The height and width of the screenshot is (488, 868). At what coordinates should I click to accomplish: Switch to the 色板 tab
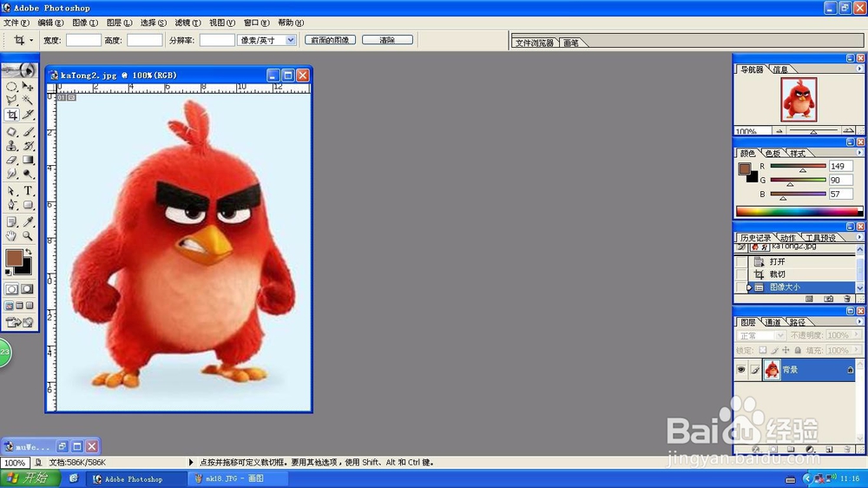tap(773, 154)
